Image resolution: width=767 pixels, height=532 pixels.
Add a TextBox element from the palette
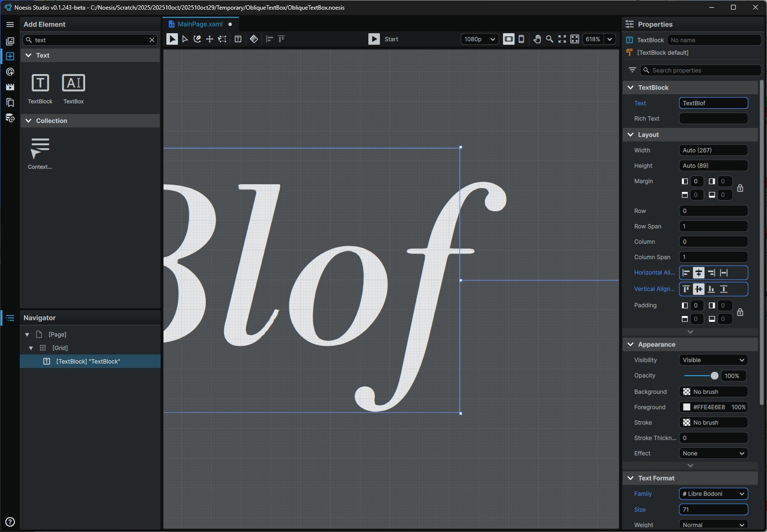pyautogui.click(x=74, y=88)
